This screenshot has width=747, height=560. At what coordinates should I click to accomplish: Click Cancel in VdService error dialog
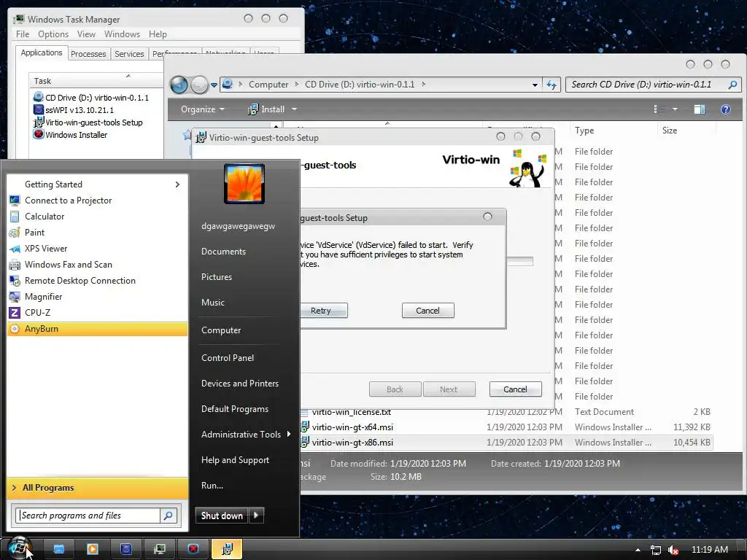pyautogui.click(x=427, y=311)
